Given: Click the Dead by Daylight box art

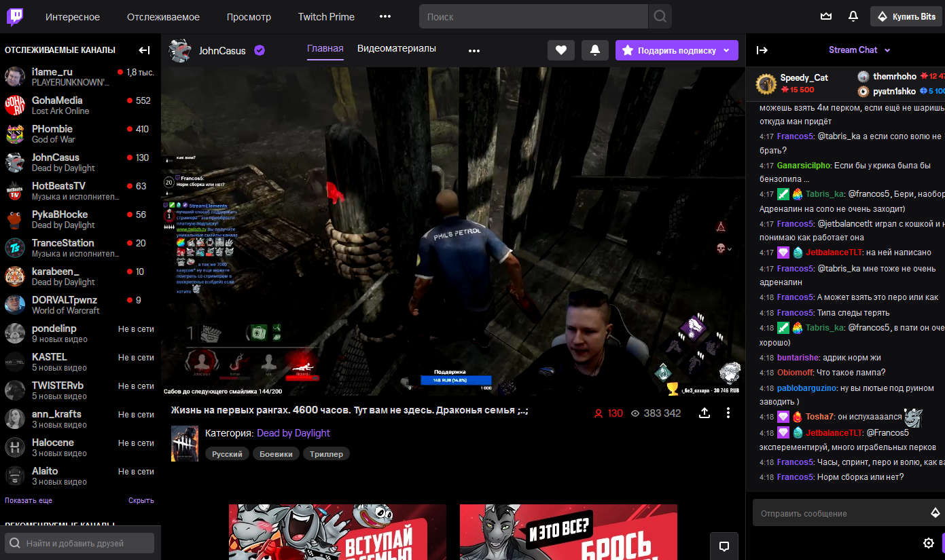Looking at the screenshot, I should tap(185, 443).
